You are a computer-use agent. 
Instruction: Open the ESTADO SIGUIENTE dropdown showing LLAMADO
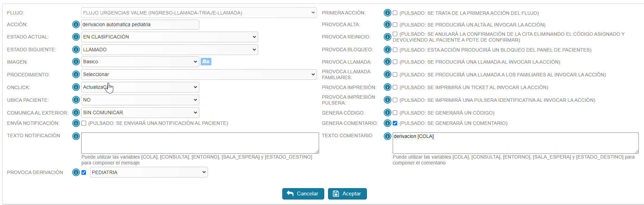(x=170, y=50)
